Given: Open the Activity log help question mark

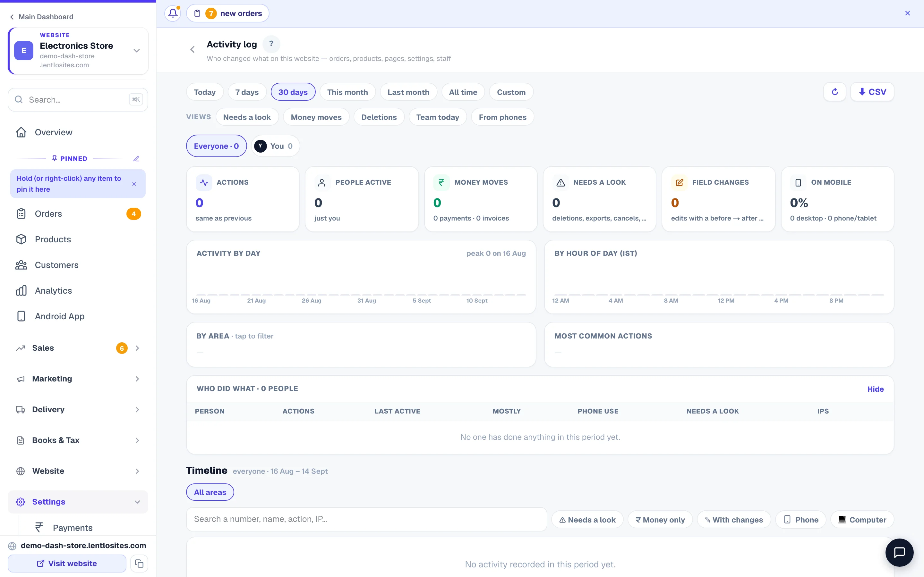Looking at the screenshot, I should pyautogui.click(x=271, y=44).
